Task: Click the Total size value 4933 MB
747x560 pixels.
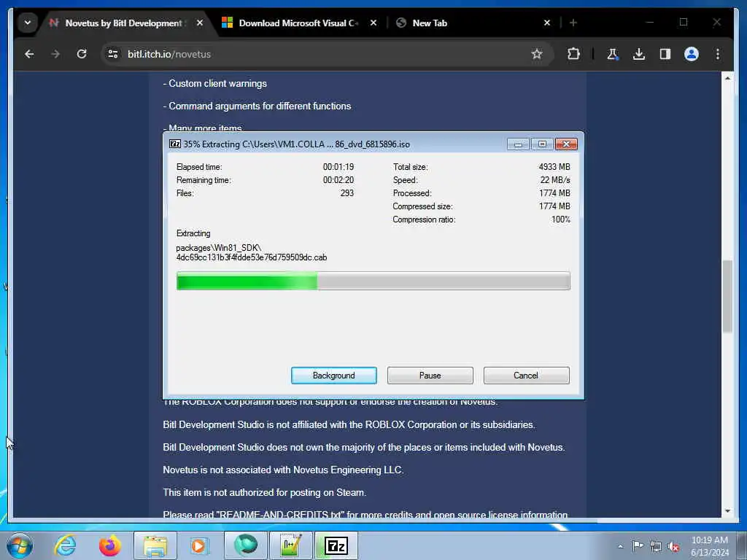Action: coord(554,167)
